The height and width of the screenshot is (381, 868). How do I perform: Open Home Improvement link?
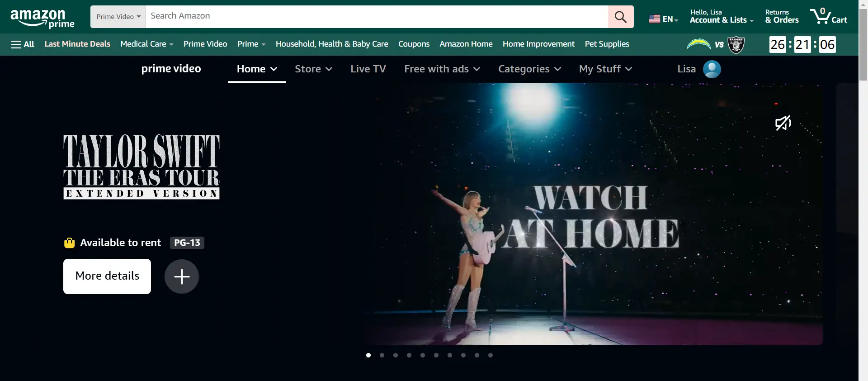pyautogui.click(x=538, y=44)
